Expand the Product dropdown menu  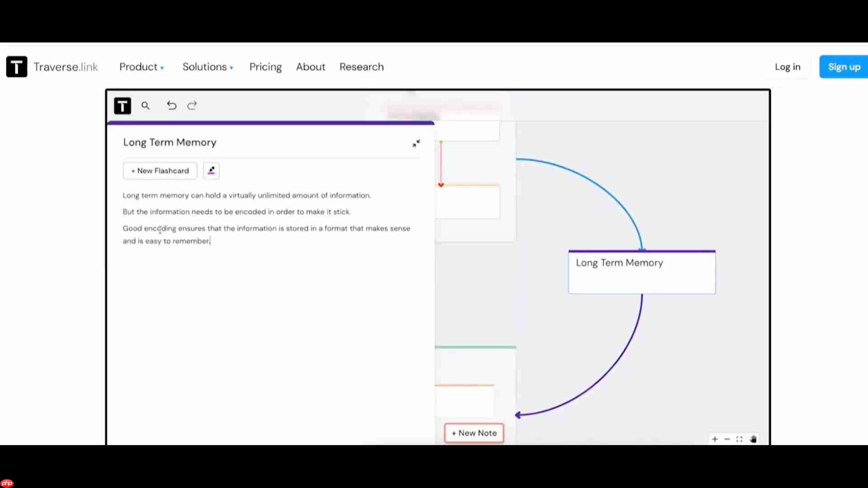point(142,67)
